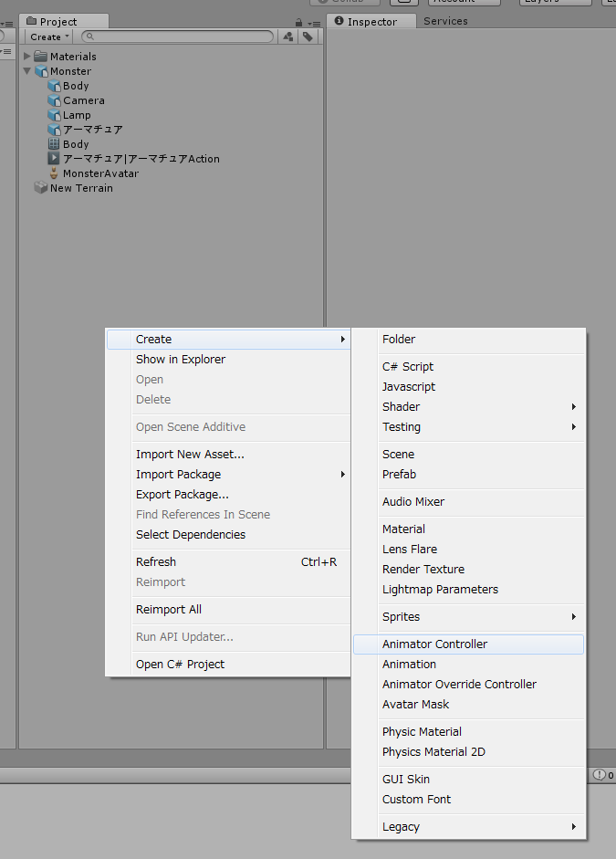
Task: Select the Monster model asset icon
Action: tap(42, 71)
